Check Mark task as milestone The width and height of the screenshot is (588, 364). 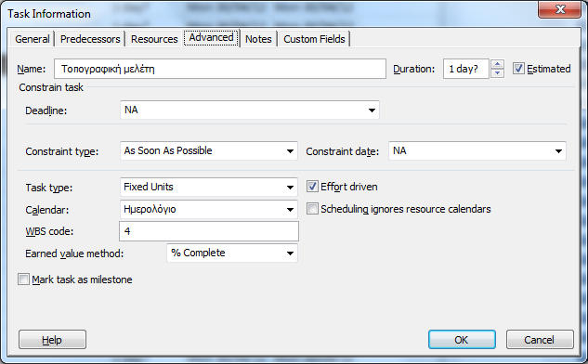click(x=23, y=279)
